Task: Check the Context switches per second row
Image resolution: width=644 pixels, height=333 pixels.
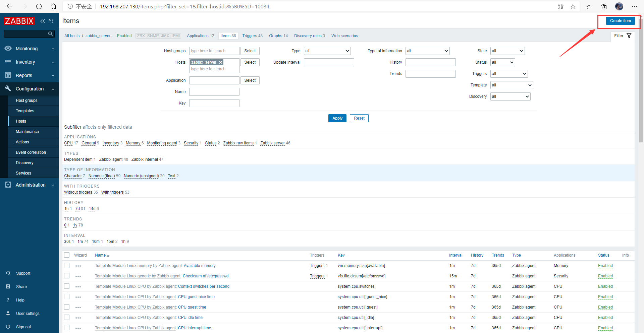Action: pyautogui.click(x=67, y=286)
